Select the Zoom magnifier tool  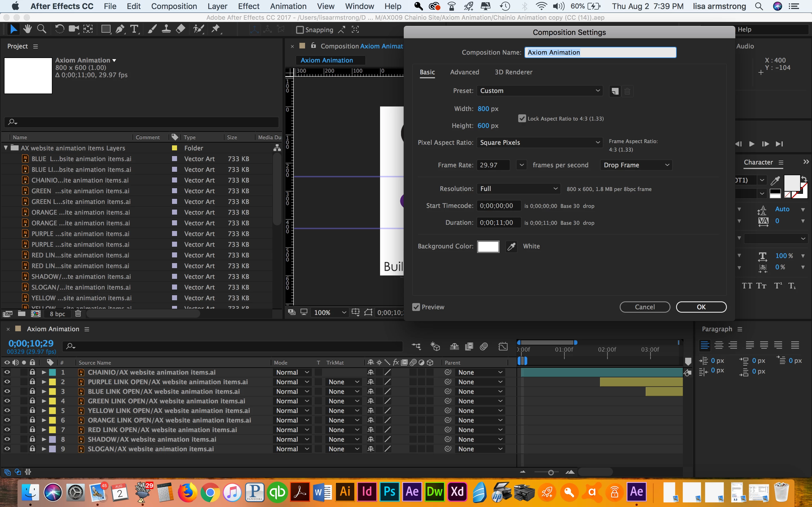42,30
